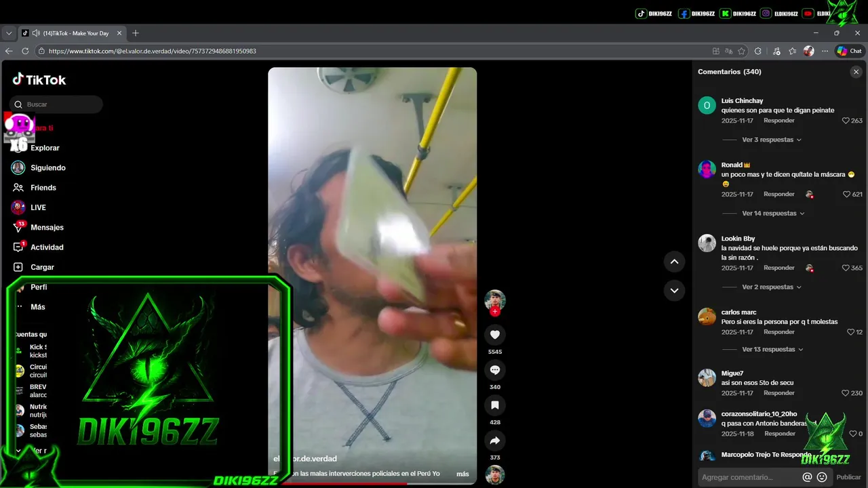This screenshot has width=868, height=488.
Task: Follow creator with red plus badge
Action: (x=494, y=311)
